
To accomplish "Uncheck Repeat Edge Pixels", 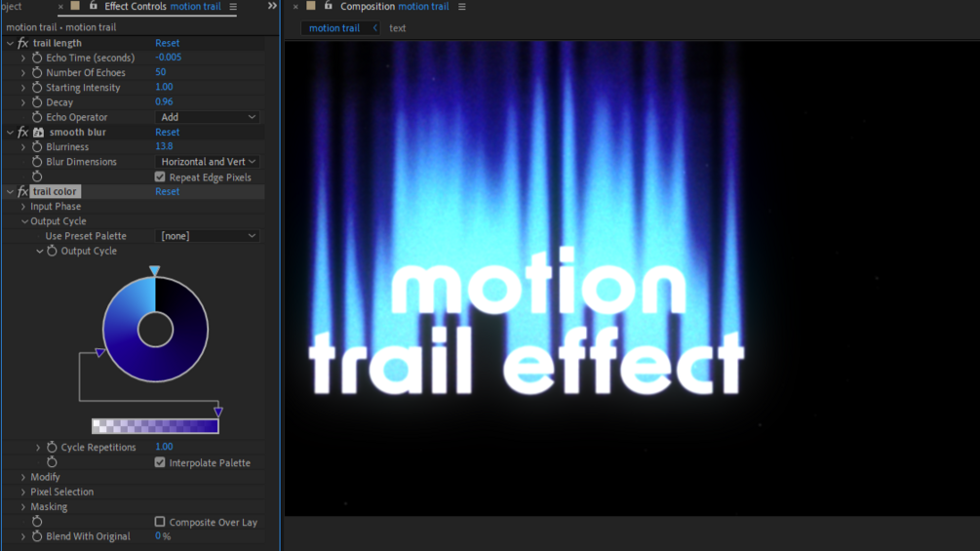I will 160,177.
